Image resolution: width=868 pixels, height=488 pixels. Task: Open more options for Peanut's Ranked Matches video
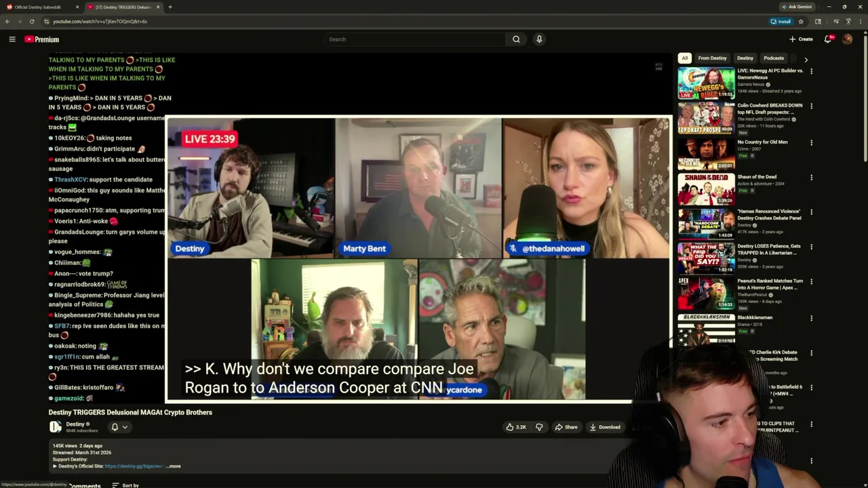point(811,281)
